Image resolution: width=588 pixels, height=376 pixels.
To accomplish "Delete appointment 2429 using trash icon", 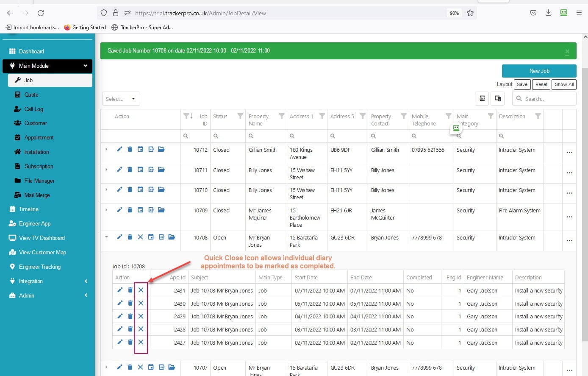I will click(x=130, y=316).
